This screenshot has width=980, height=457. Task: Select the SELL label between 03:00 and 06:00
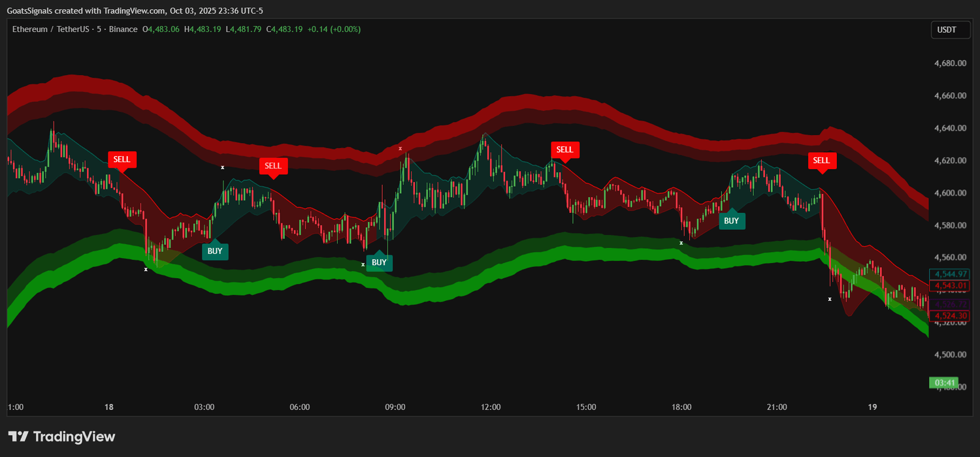tap(273, 166)
